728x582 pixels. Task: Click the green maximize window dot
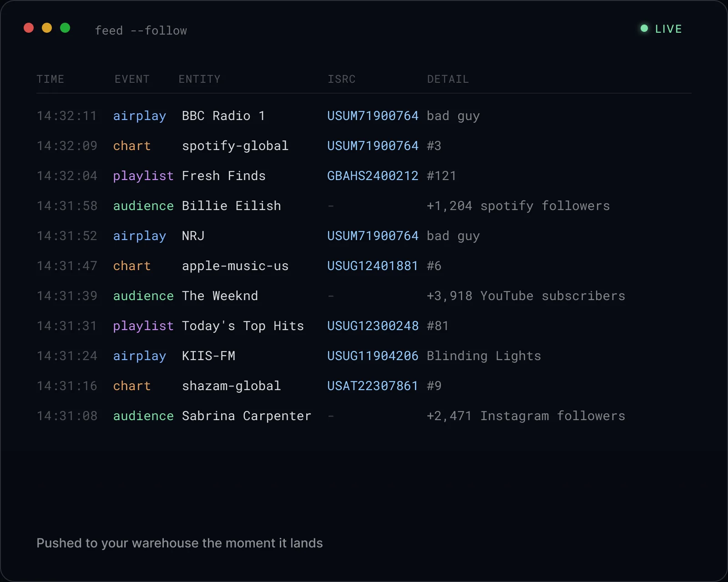tap(65, 28)
